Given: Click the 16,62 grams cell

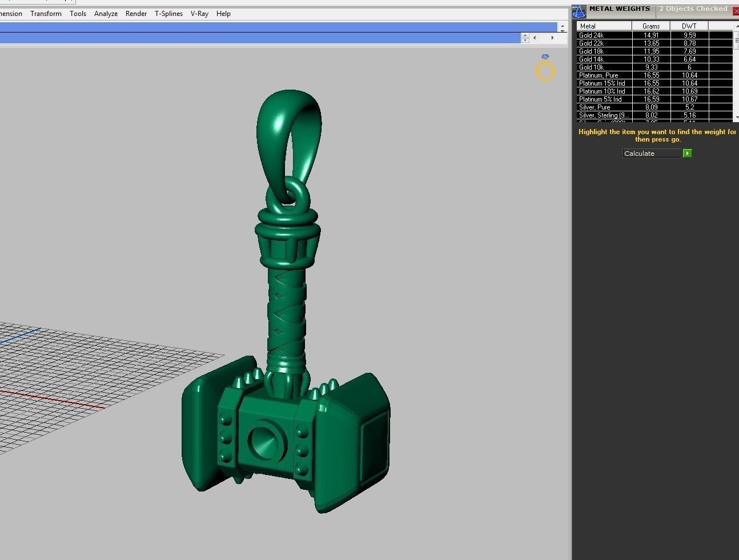Looking at the screenshot, I should [651, 91].
